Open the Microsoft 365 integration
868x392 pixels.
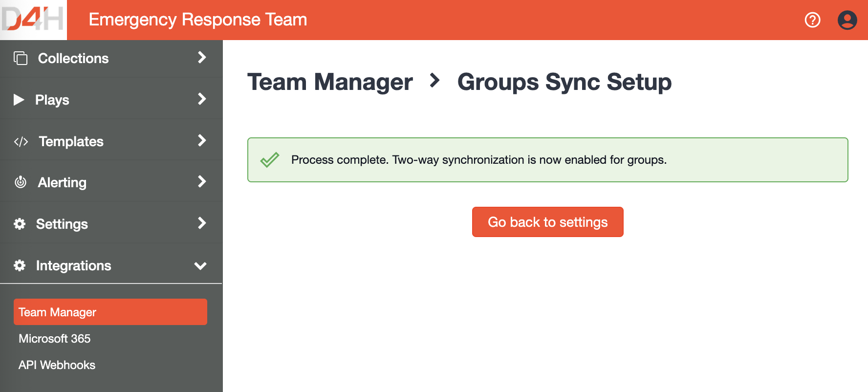(x=55, y=339)
